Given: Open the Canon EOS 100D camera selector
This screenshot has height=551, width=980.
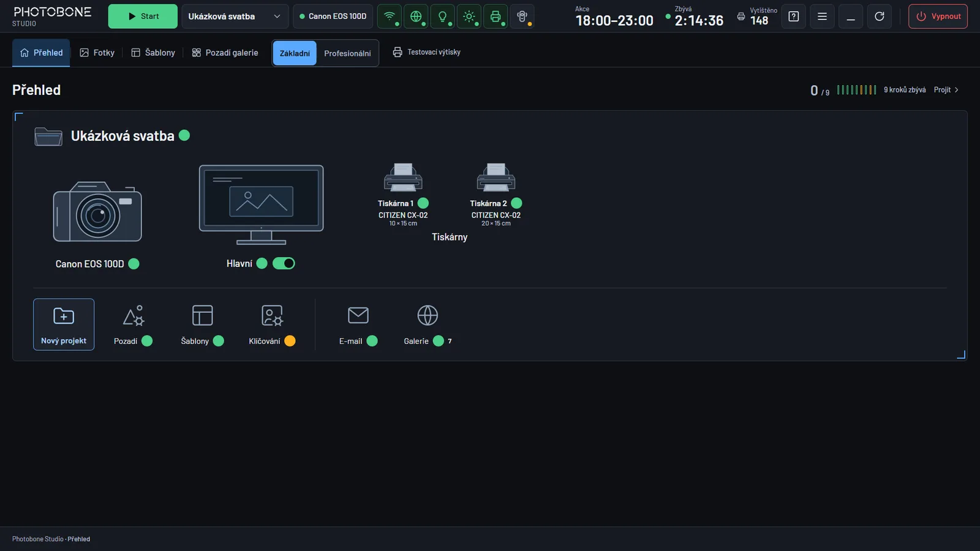Looking at the screenshot, I should [x=333, y=17].
